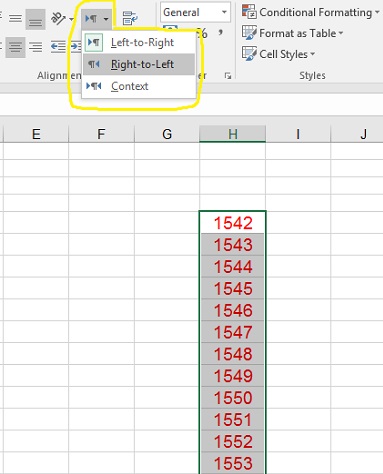Image resolution: width=383 pixels, height=474 pixels.
Task: Click the Right-to-Left paragraph icon in menu
Action: tap(94, 64)
